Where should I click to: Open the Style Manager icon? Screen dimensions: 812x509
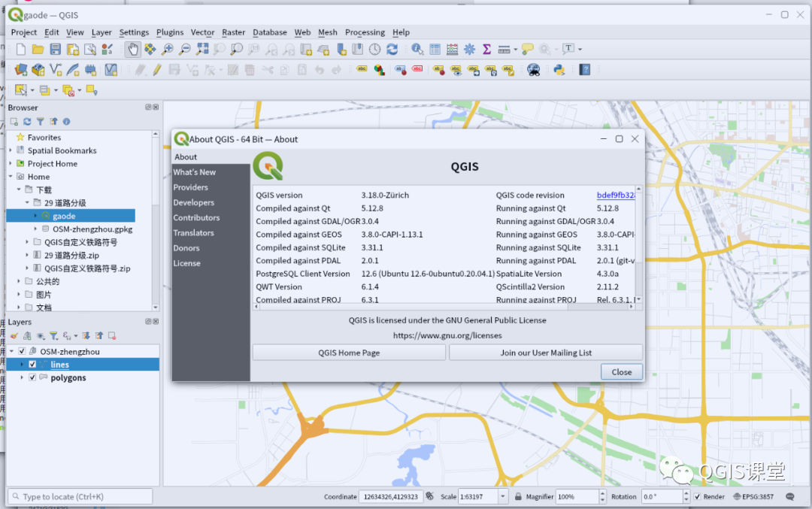pos(108,49)
